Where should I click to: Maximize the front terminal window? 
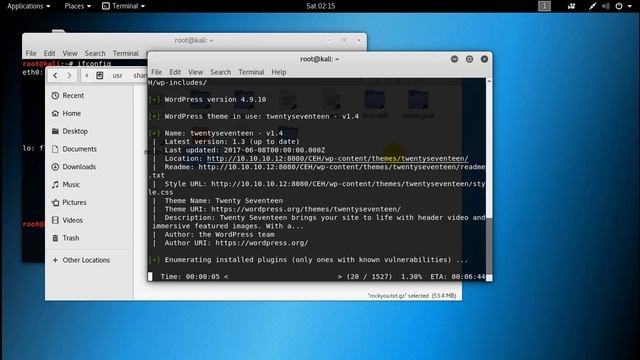tap(469, 59)
